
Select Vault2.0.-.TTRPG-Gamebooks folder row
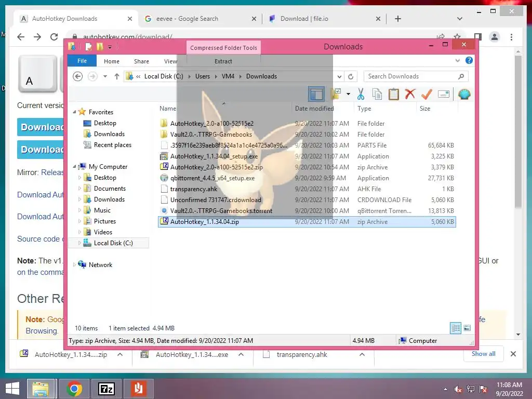click(x=307, y=135)
